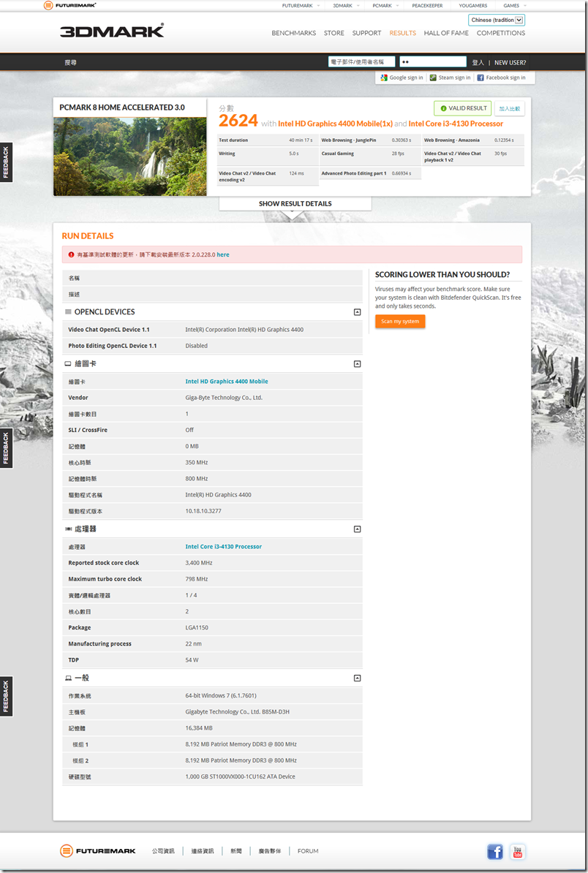Click the Futuremark logo at top bar

[69, 6]
